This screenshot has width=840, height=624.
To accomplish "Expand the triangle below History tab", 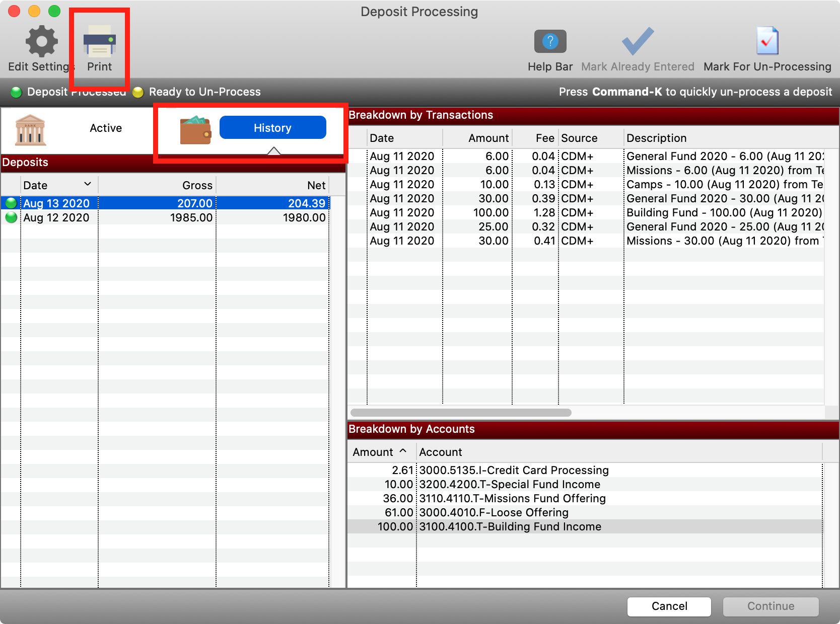I will (x=273, y=150).
